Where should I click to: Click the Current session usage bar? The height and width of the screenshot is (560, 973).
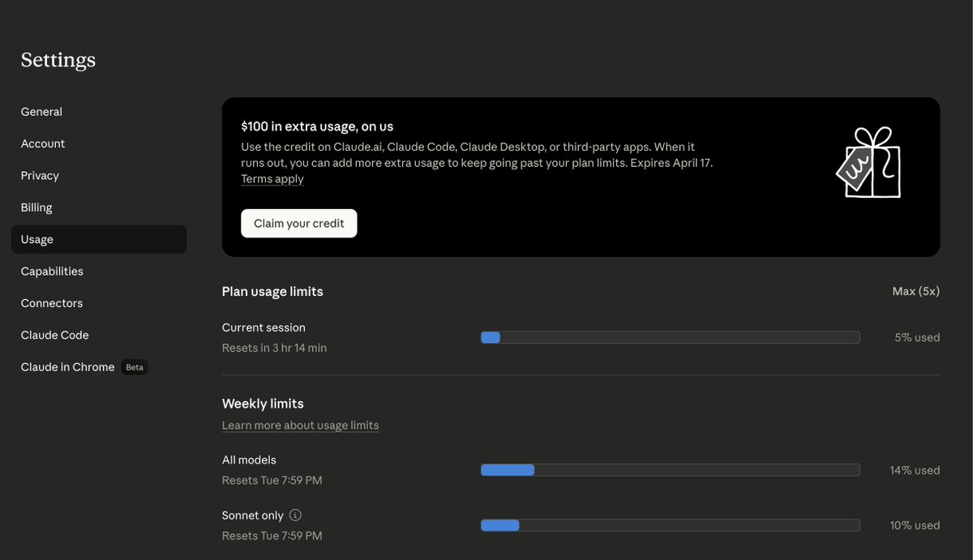(x=670, y=337)
